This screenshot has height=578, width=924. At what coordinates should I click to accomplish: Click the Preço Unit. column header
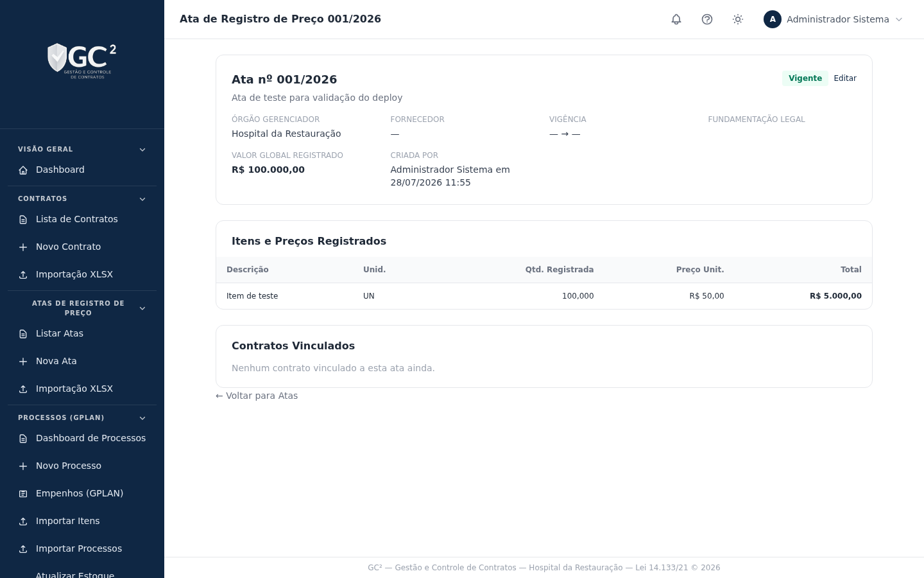(700, 270)
